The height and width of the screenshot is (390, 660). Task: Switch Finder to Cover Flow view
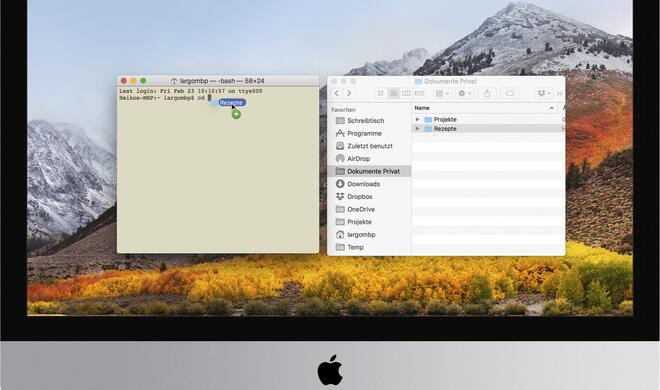[x=419, y=93]
